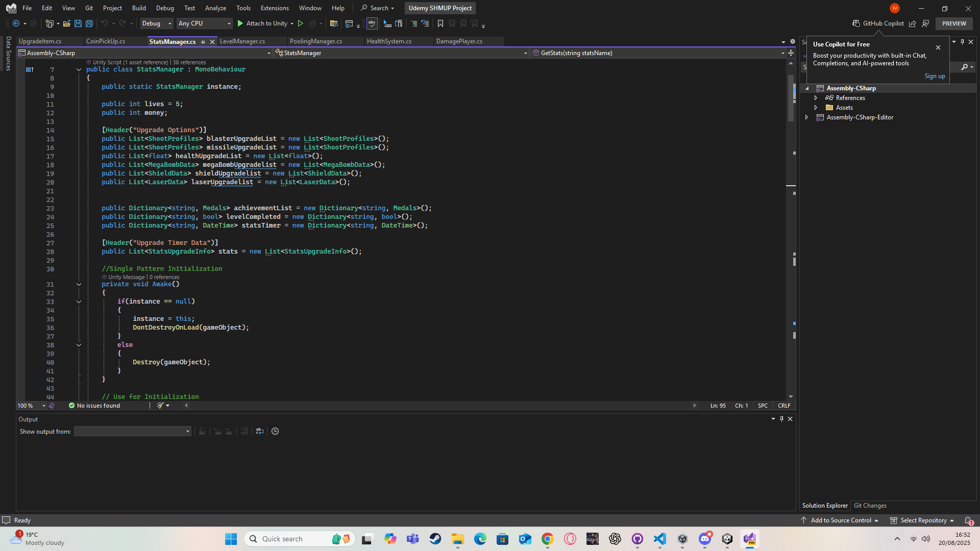Click Add to Source Control
Image resolution: width=980 pixels, height=551 pixels.
(x=840, y=520)
